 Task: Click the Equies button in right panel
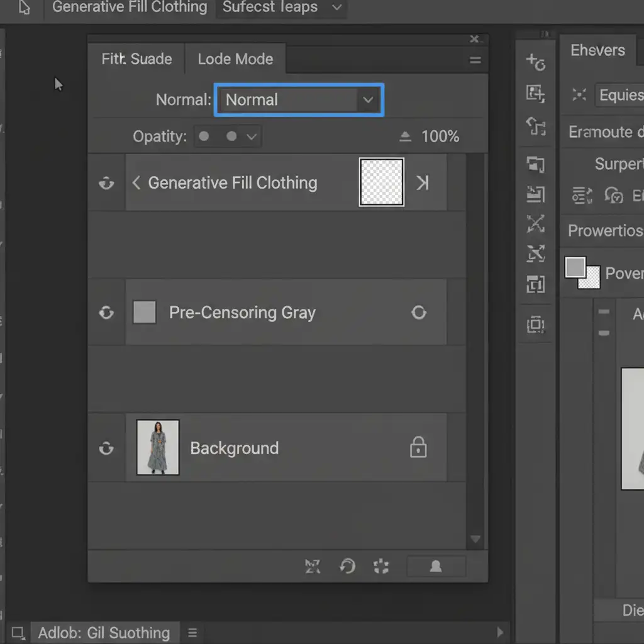click(620, 95)
